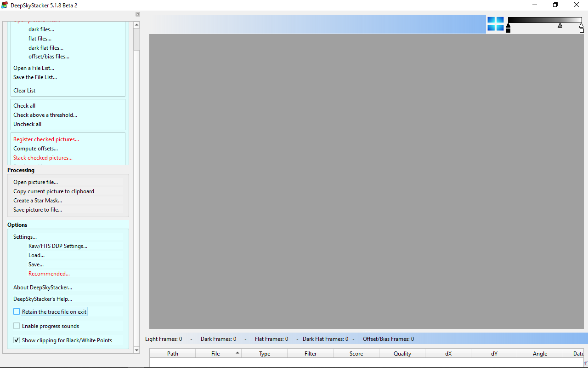Click Save... settings option
The image size is (588, 368).
pos(36,264)
